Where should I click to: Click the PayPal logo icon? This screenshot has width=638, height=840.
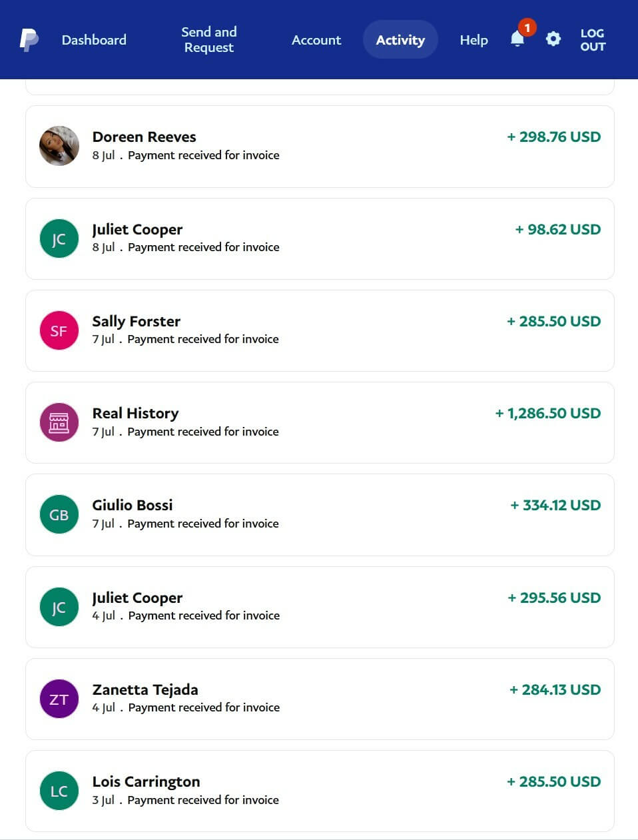pyautogui.click(x=29, y=40)
